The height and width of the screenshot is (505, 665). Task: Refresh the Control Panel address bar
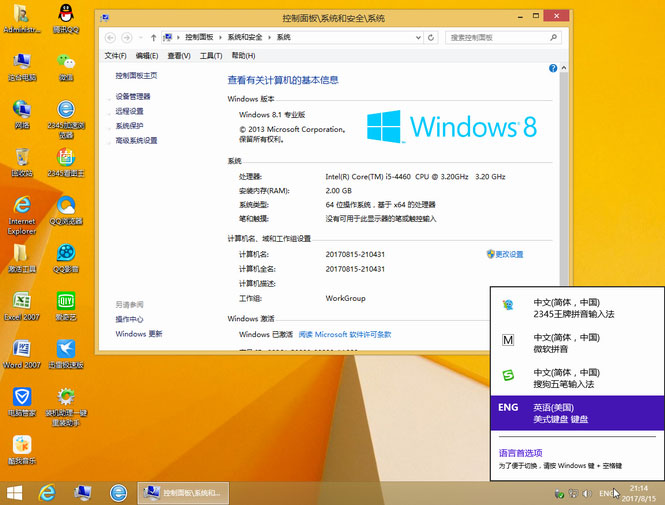pyautogui.click(x=431, y=37)
